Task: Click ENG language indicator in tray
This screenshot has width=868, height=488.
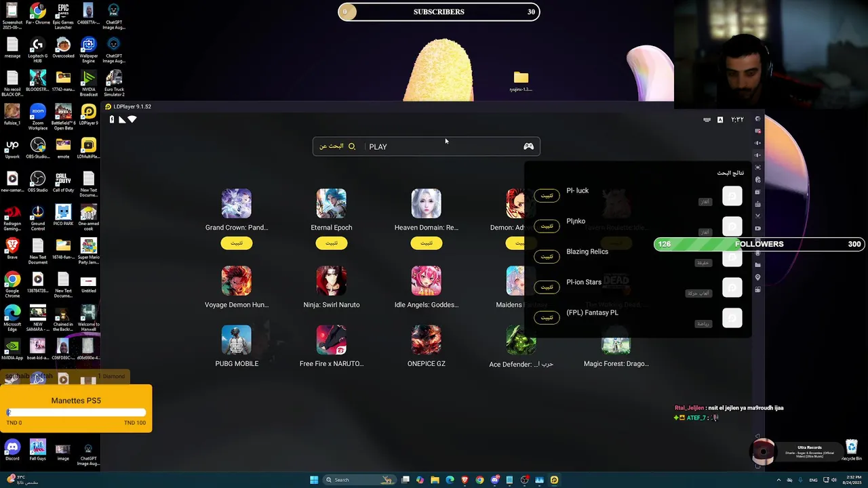Action: point(813,480)
